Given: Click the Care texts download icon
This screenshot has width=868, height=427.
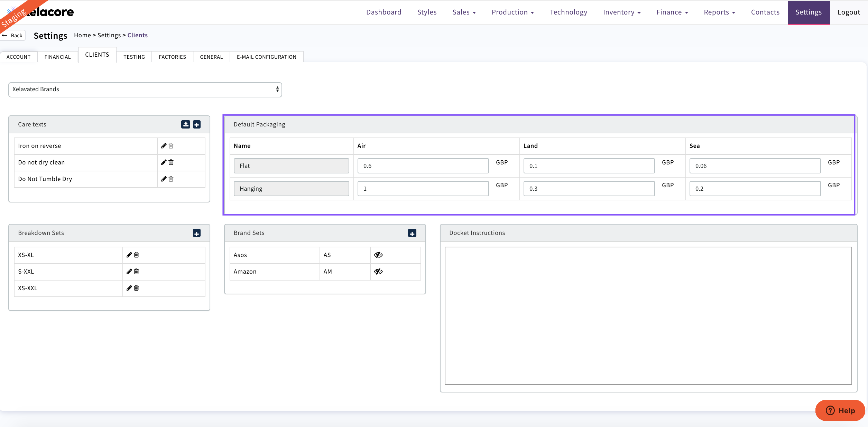Looking at the screenshot, I should point(186,124).
